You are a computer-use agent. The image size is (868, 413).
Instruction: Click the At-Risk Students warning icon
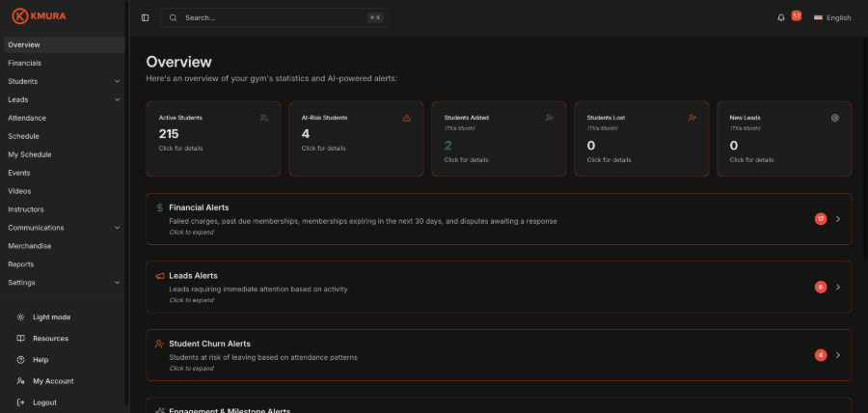coord(407,118)
